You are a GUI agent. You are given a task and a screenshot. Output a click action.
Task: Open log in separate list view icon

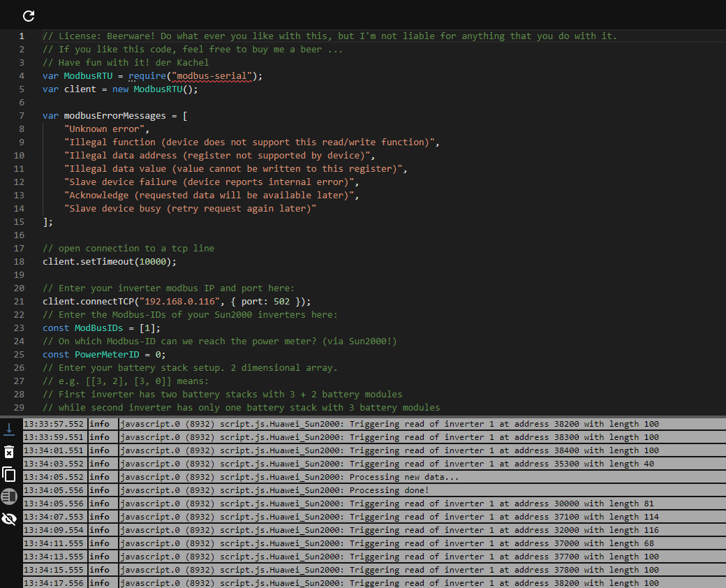pos(9,497)
